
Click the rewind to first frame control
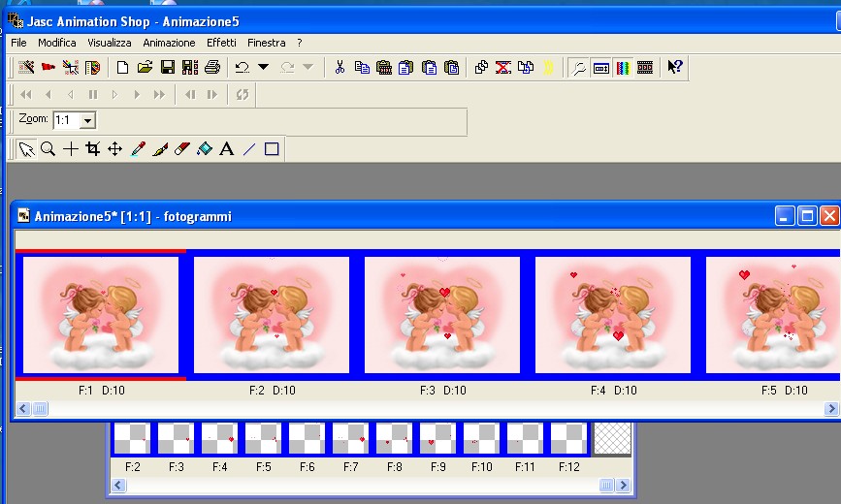click(26, 95)
